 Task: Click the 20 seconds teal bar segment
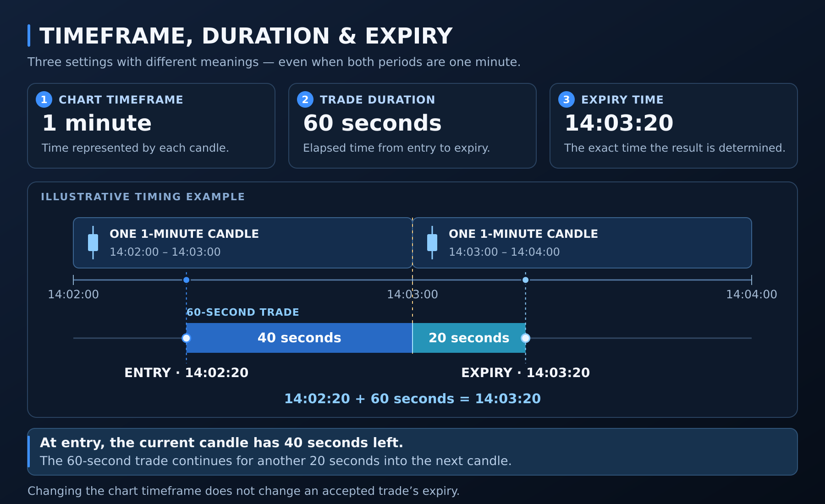click(x=469, y=338)
